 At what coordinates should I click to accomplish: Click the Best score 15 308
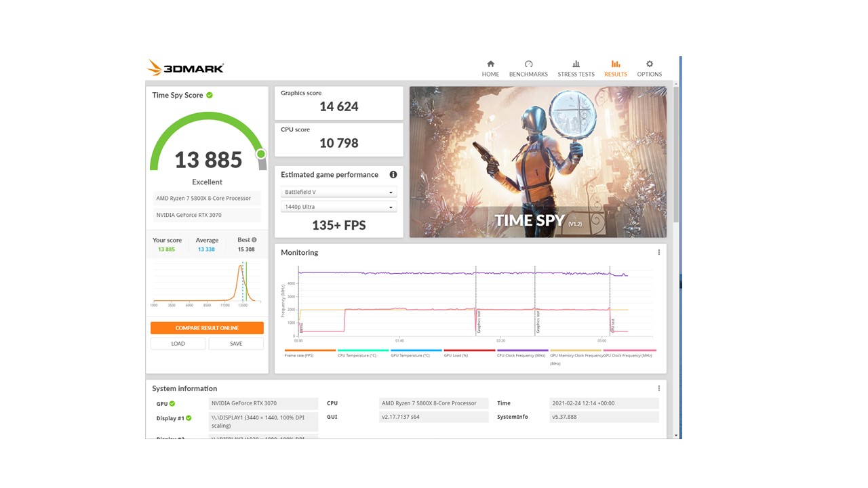point(246,249)
